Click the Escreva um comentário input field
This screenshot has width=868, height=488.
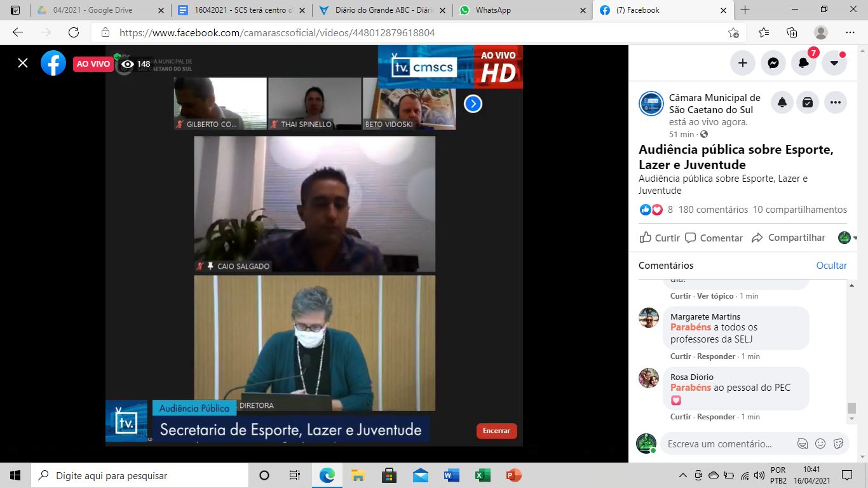[x=724, y=444]
